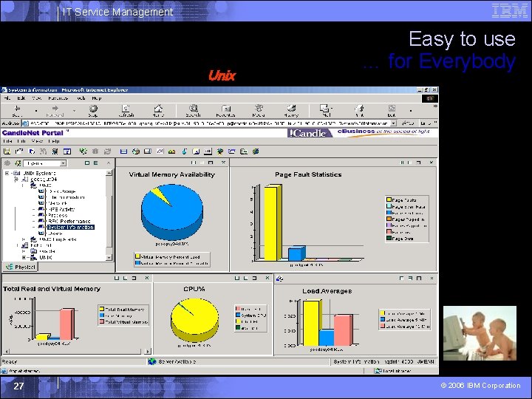The width and height of the screenshot is (532, 399).
Task: Close the Total Real and Virtual Memory panel
Action: click(x=147, y=278)
